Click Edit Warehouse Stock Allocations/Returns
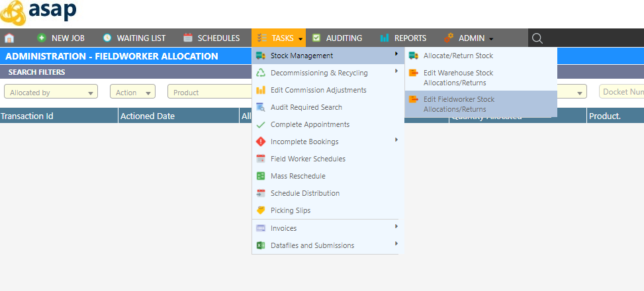 tap(458, 77)
